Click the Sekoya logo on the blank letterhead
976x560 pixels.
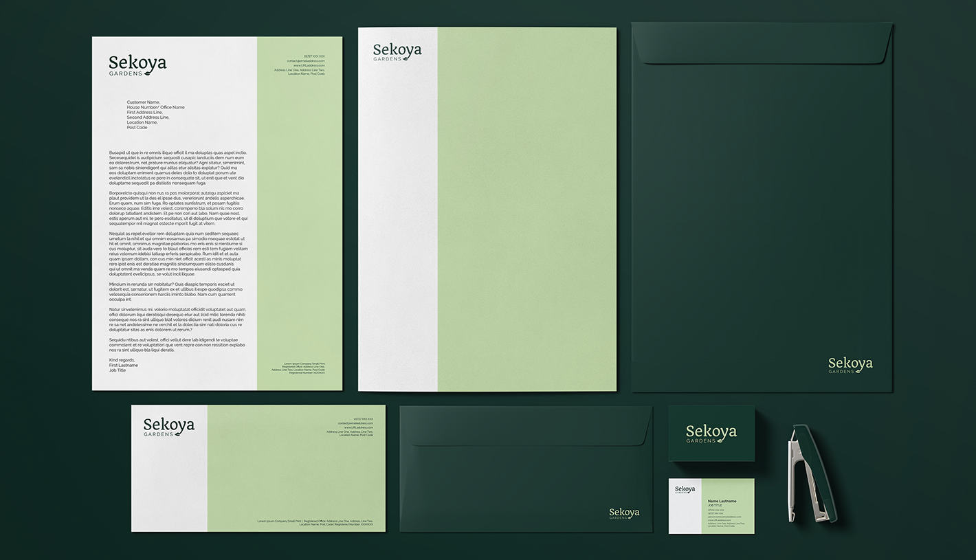point(397,52)
